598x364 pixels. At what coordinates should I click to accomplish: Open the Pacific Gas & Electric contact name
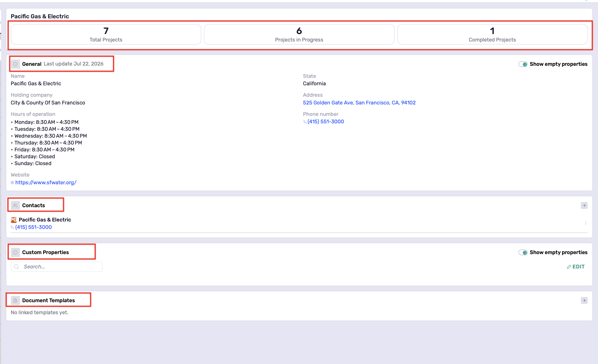(45, 220)
